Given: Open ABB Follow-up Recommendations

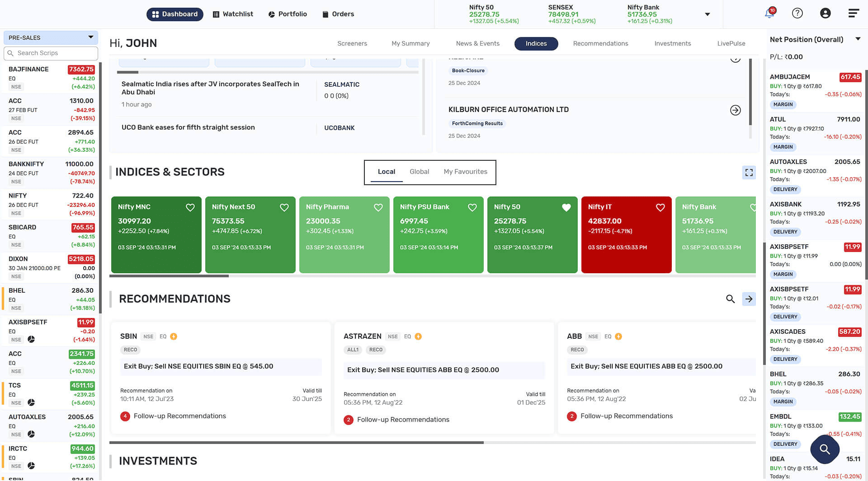Looking at the screenshot, I should coord(627,416).
